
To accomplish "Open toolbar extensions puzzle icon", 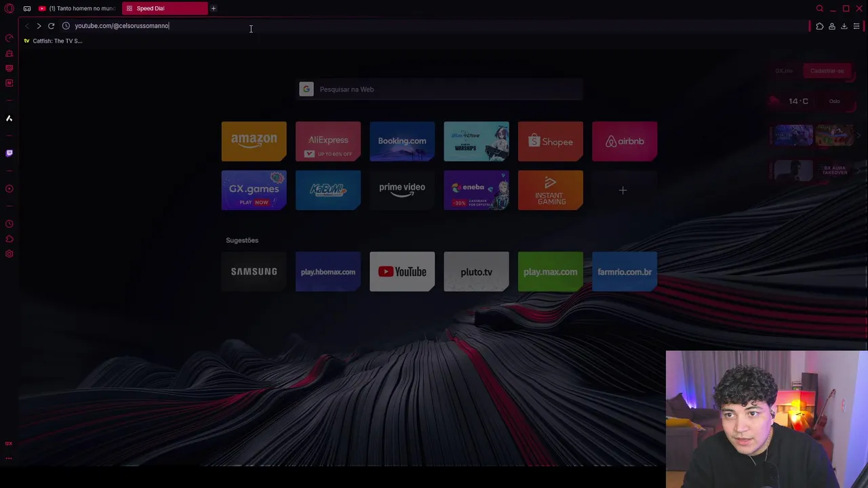I will 820,26.
